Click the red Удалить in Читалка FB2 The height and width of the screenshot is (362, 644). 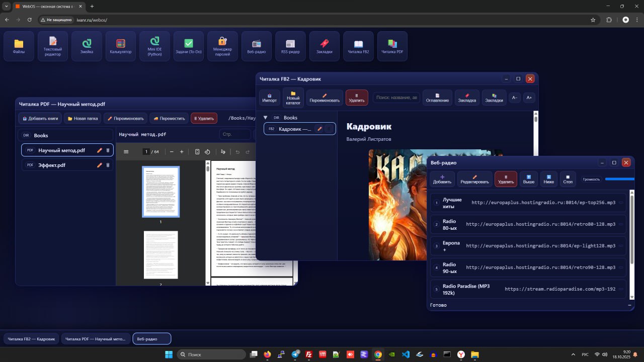click(x=357, y=98)
